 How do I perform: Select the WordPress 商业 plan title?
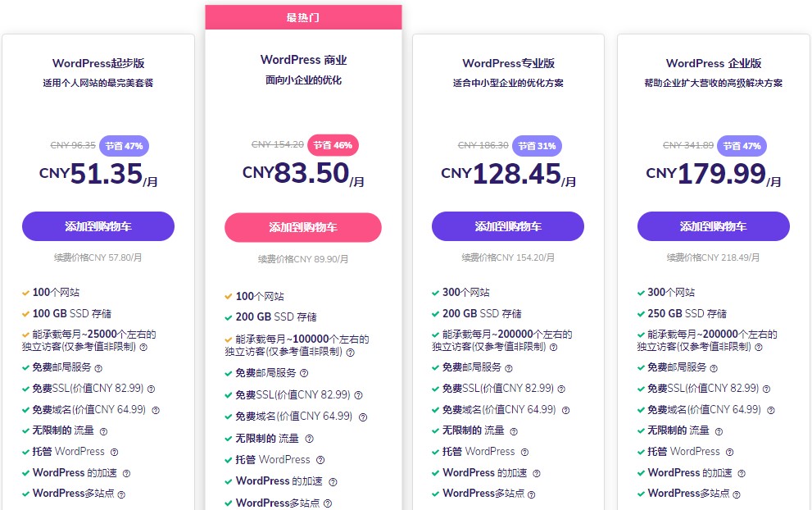pyautogui.click(x=303, y=59)
